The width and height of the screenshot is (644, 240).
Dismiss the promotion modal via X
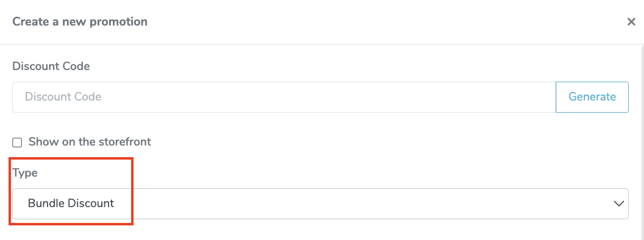point(631,22)
